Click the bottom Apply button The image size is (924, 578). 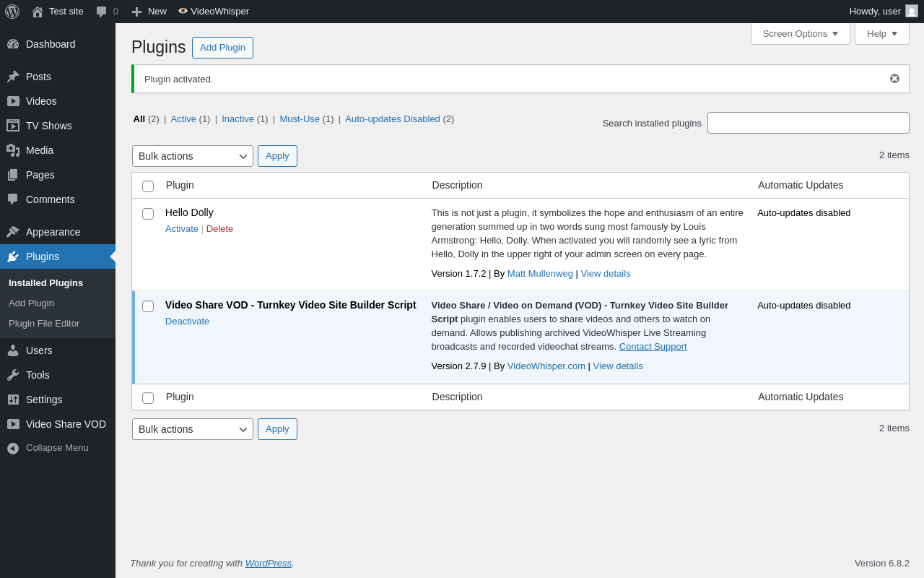(x=277, y=429)
